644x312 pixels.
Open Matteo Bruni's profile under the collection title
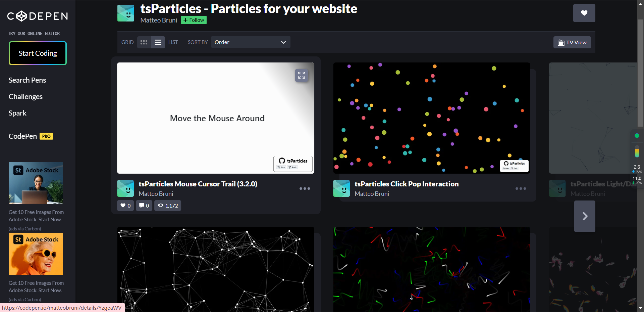tap(159, 20)
